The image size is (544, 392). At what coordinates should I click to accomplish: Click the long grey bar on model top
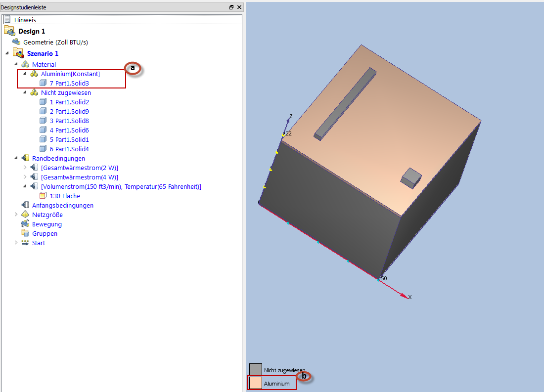[x=345, y=104]
